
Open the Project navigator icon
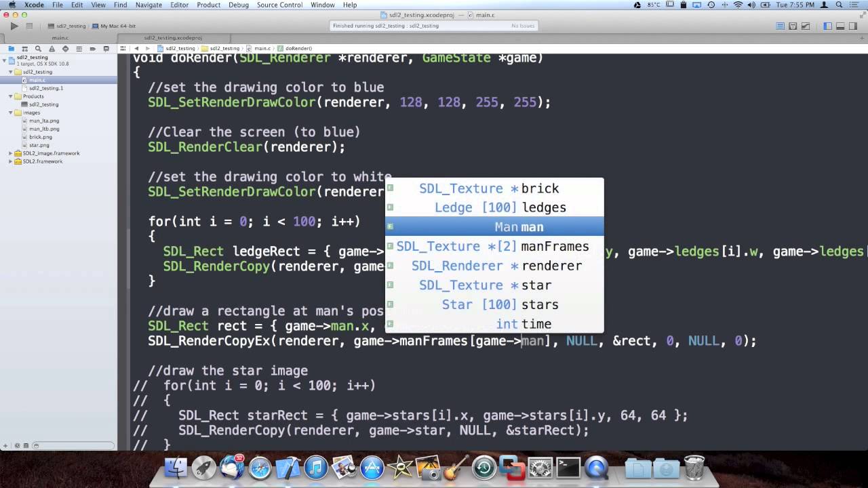point(11,49)
